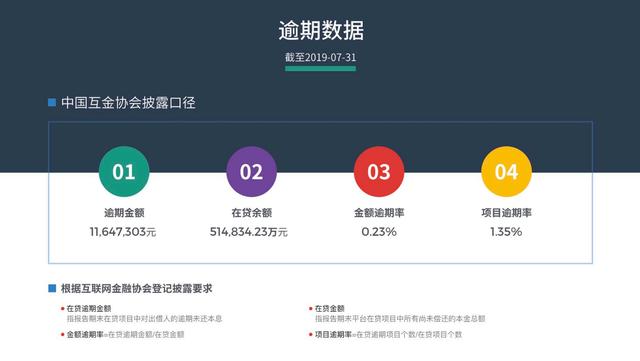Click the heading 中国互金协会披露口径
This screenshot has height=361, width=640.
pos(128,103)
